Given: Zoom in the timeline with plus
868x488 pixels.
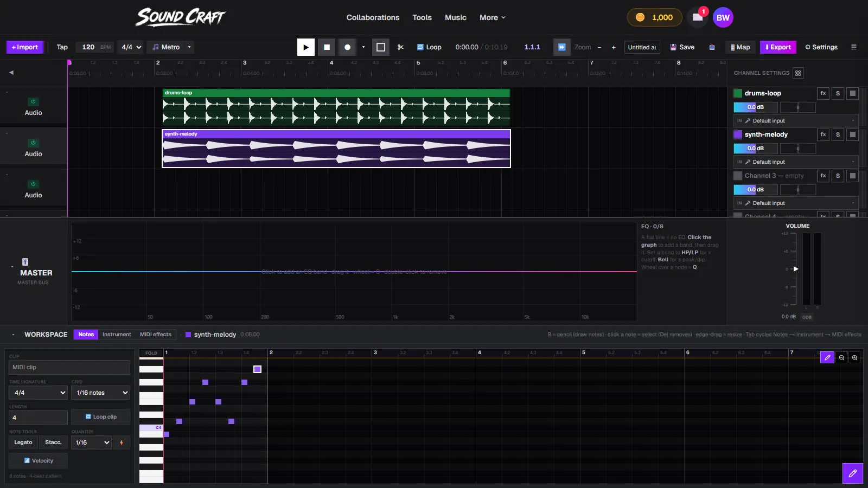Looking at the screenshot, I should tap(614, 47).
